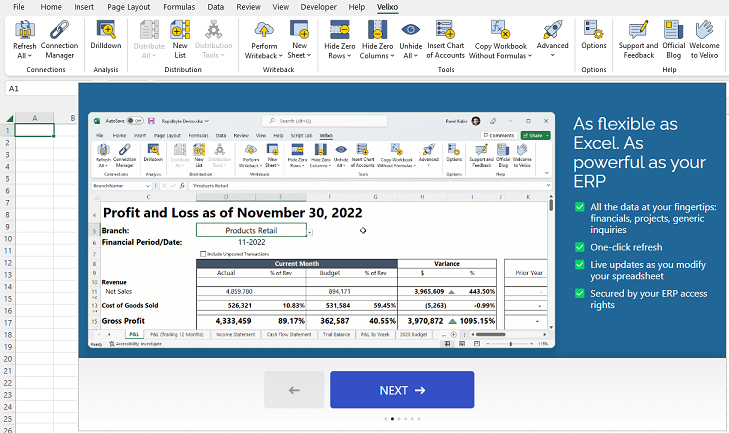Select row 20 header
This screenshot has width=729, height=433.
7,359
